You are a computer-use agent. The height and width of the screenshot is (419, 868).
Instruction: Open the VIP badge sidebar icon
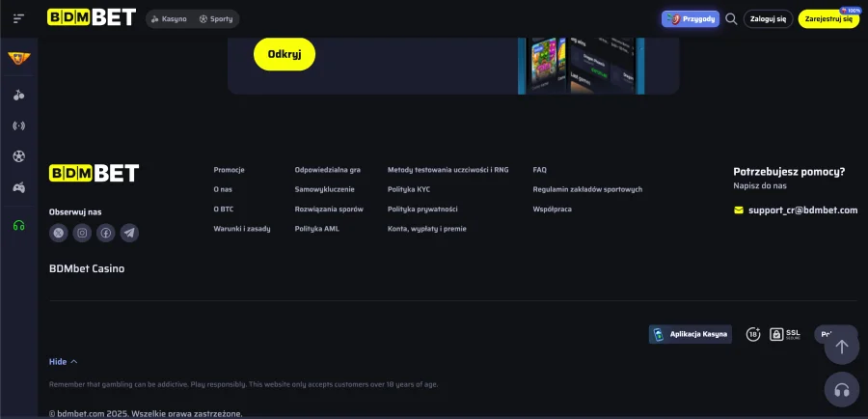pos(19,58)
